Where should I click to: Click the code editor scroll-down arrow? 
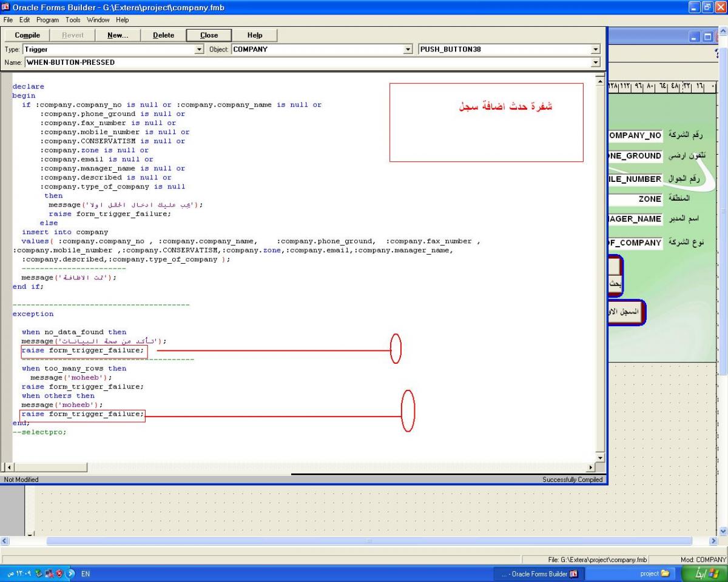click(x=601, y=458)
